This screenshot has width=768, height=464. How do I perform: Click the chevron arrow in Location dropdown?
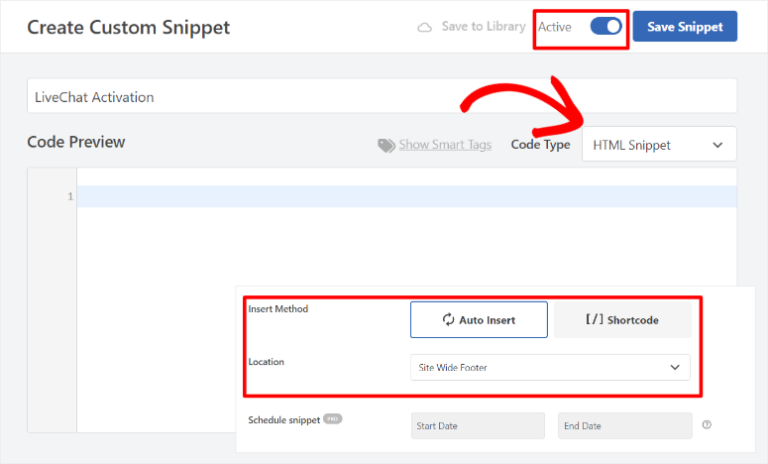tap(674, 367)
